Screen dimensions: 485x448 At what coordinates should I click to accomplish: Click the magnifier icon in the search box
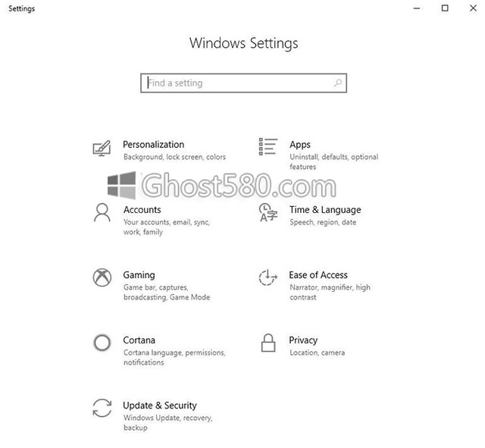[x=338, y=83]
